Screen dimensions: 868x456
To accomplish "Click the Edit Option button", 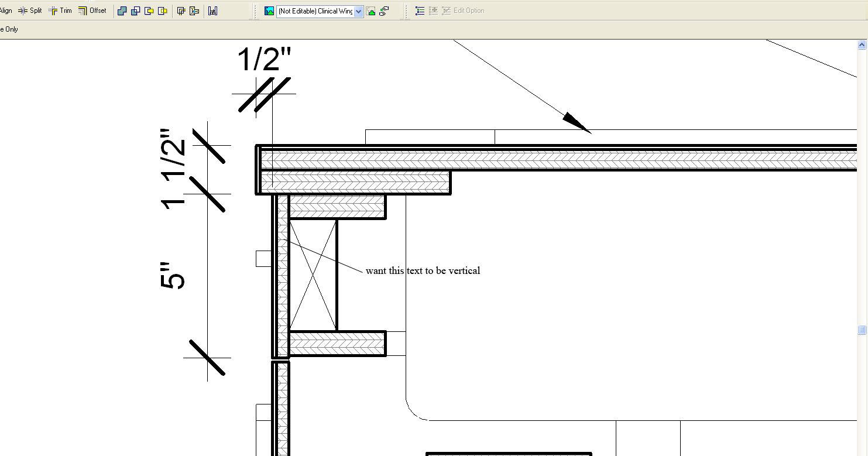I will tap(463, 11).
